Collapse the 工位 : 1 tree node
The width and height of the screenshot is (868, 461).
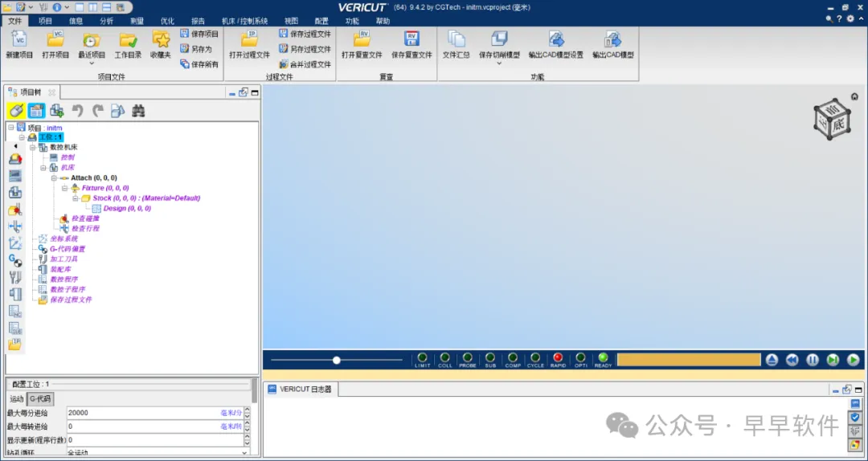pyautogui.click(x=22, y=137)
